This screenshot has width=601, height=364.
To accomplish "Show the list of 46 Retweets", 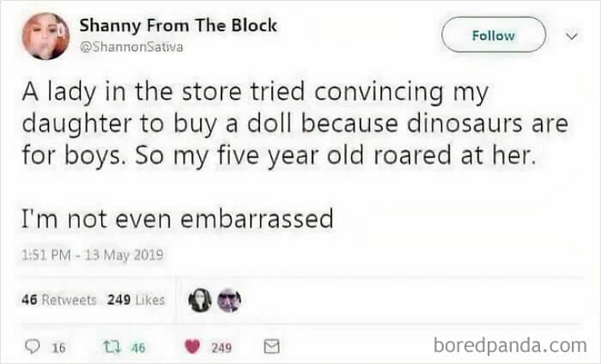I will tap(59, 301).
